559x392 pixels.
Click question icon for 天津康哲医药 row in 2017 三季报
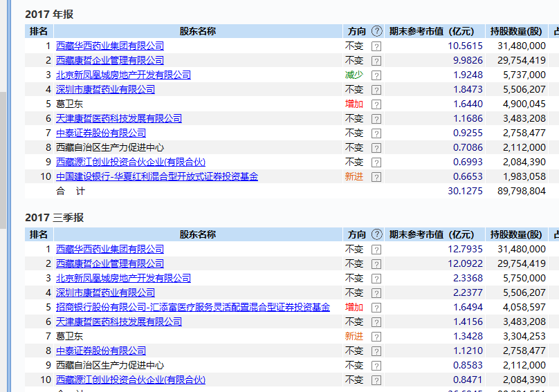coord(376,322)
